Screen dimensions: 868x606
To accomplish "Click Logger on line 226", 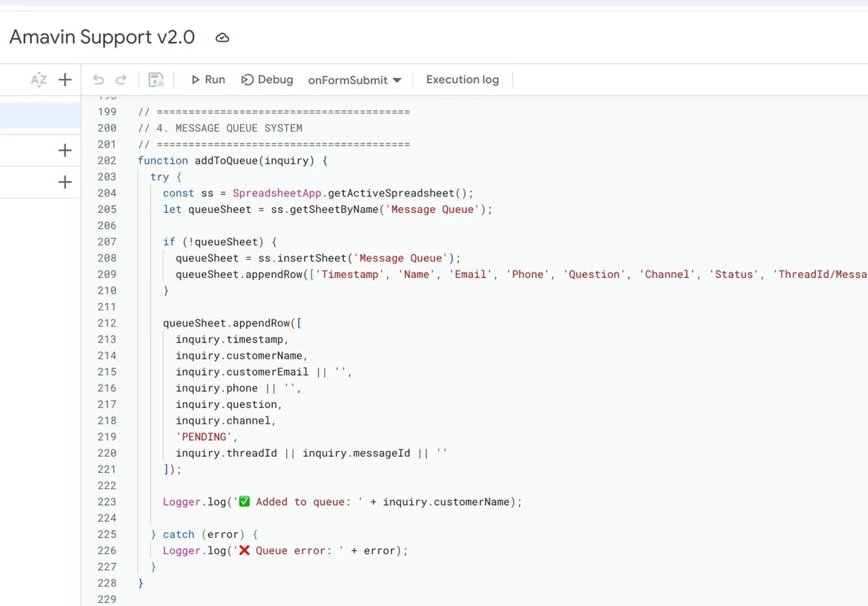I will click(182, 551).
